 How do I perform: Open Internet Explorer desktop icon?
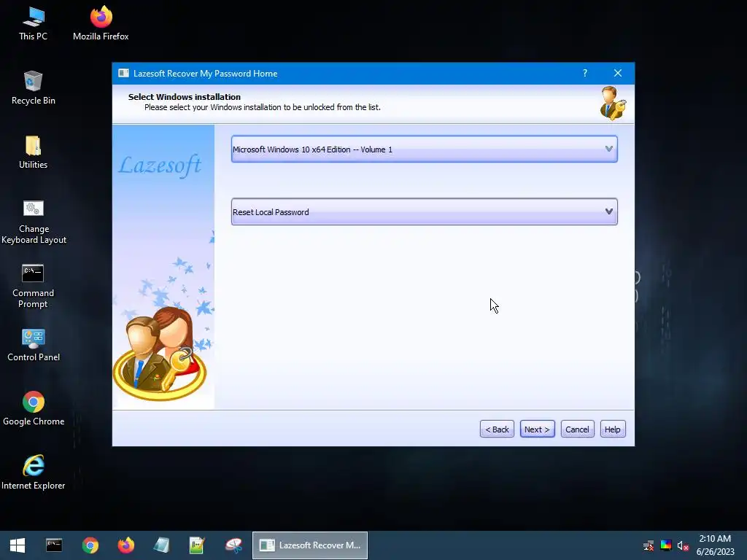[x=34, y=472]
